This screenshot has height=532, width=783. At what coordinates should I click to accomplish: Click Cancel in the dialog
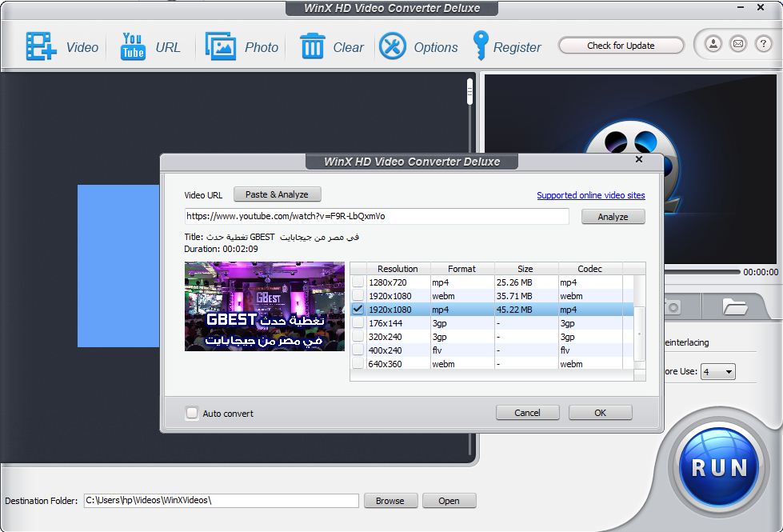click(x=527, y=413)
